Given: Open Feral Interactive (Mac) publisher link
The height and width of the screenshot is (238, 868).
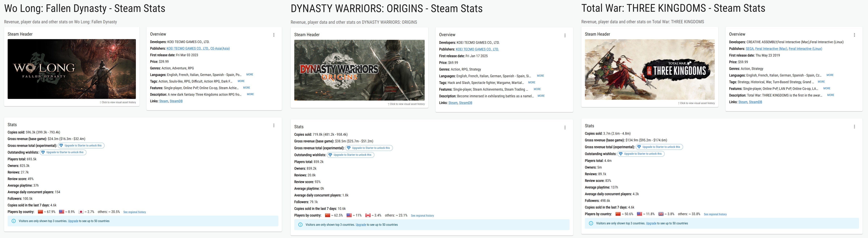Looking at the screenshot, I should 771,48.
